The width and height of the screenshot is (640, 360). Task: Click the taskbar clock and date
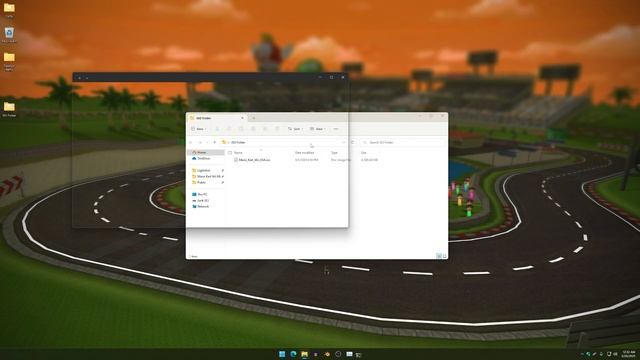629,354
